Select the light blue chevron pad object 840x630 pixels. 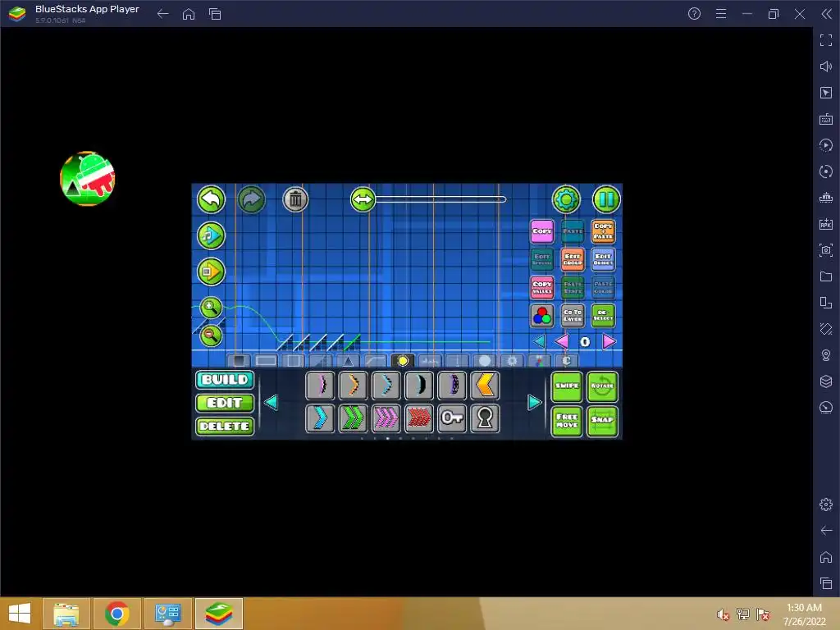(x=386, y=386)
